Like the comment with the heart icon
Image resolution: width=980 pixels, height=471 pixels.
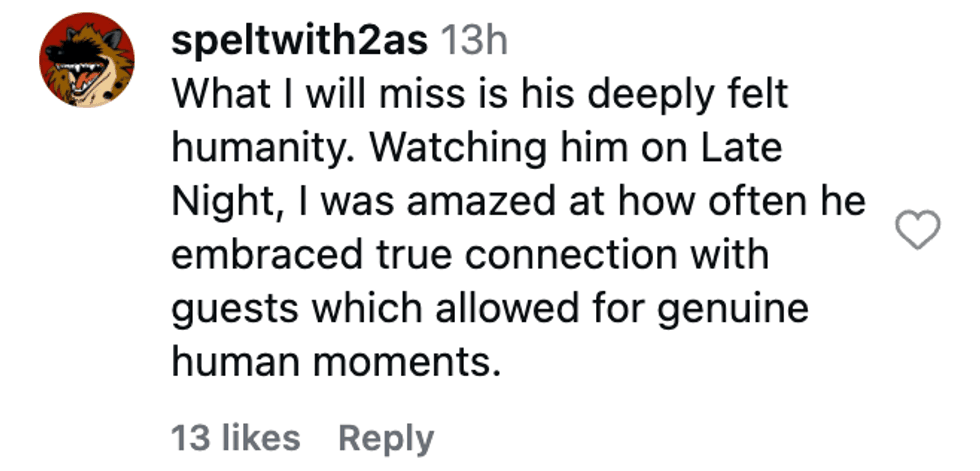(916, 232)
